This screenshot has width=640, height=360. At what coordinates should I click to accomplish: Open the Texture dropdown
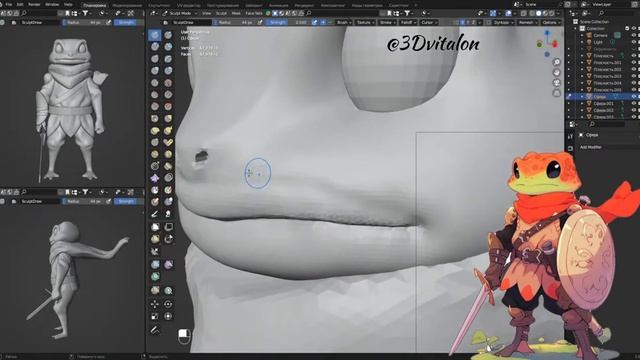point(365,22)
